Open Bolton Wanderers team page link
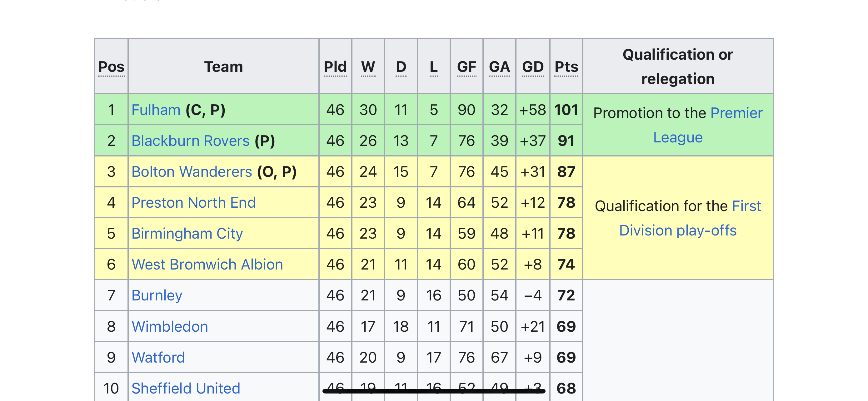 click(192, 172)
